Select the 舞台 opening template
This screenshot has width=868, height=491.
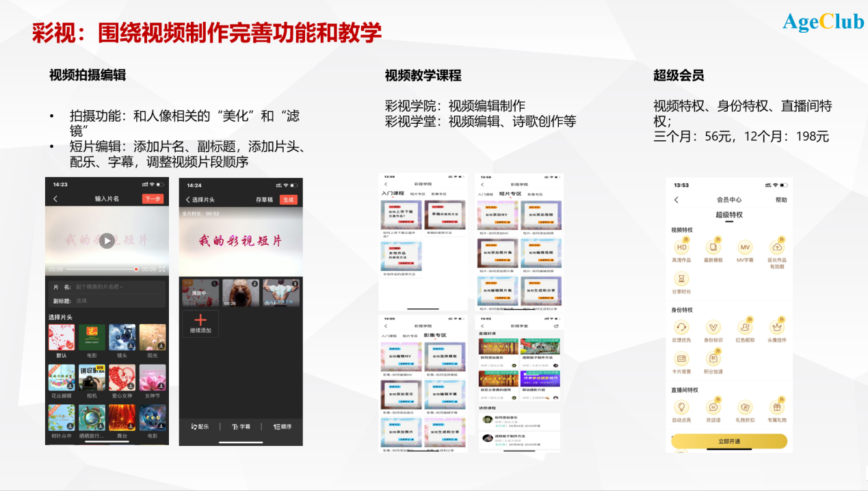pyautogui.click(x=122, y=418)
